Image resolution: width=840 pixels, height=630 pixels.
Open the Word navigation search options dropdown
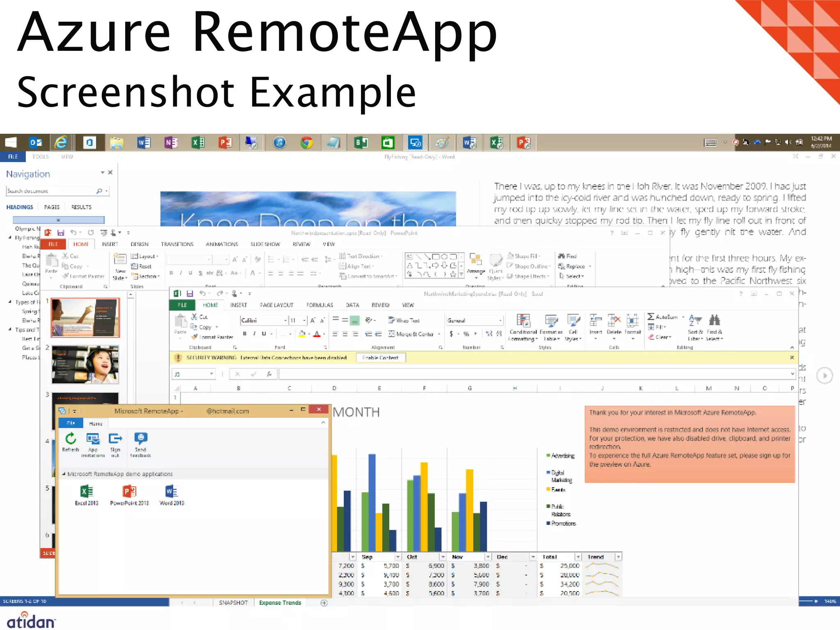coord(107,191)
